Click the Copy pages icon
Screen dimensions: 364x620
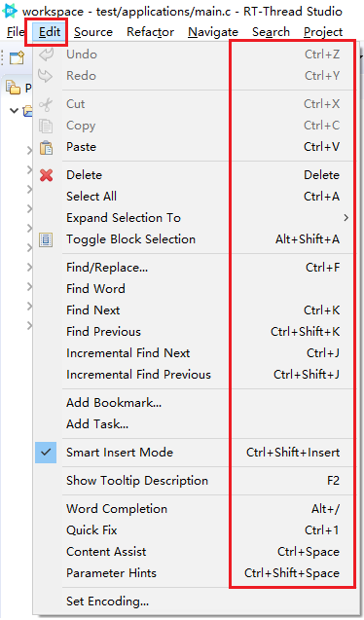(46, 126)
